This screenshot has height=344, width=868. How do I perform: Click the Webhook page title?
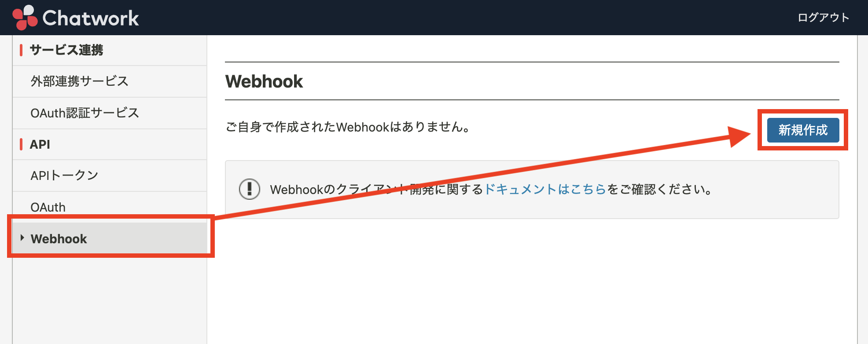point(264,81)
